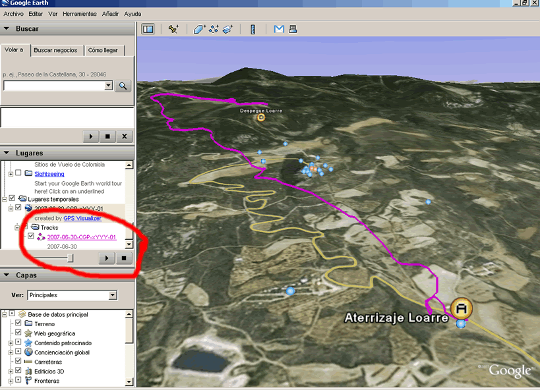Switch to the Cómo llegar tab
Image resolution: width=540 pixels, height=392 pixels.
tap(104, 50)
